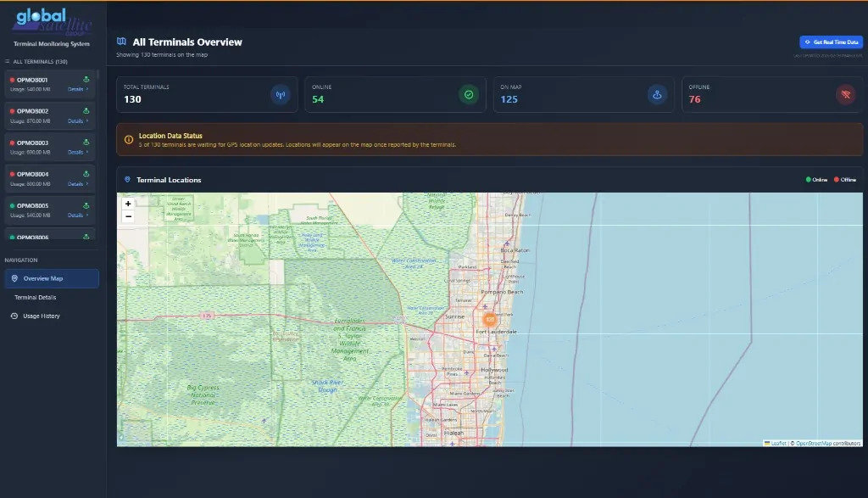The image size is (868, 498).
Task: Click the Location Data Status heading
Action: 170,136
